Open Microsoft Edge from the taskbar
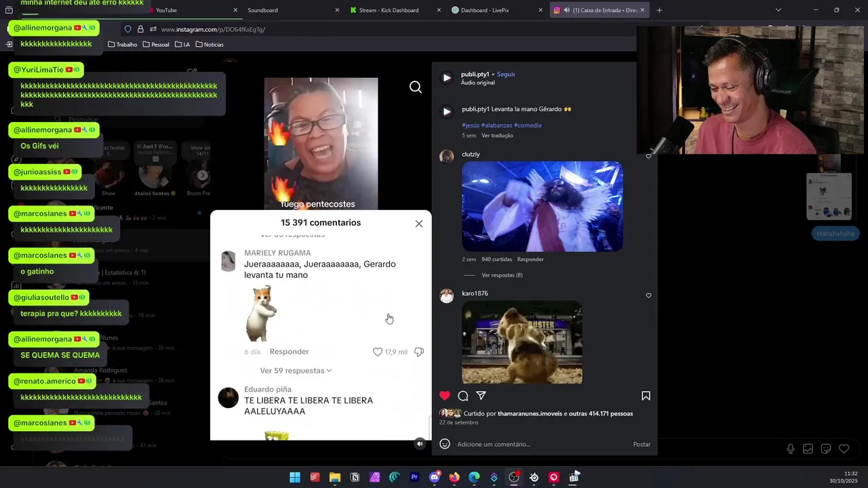868x488 pixels. (474, 477)
